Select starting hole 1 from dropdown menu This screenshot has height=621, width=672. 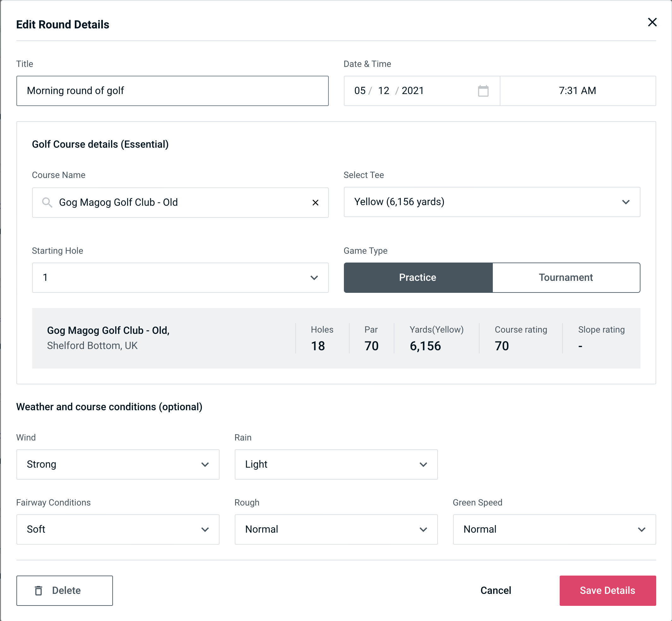click(x=180, y=277)
